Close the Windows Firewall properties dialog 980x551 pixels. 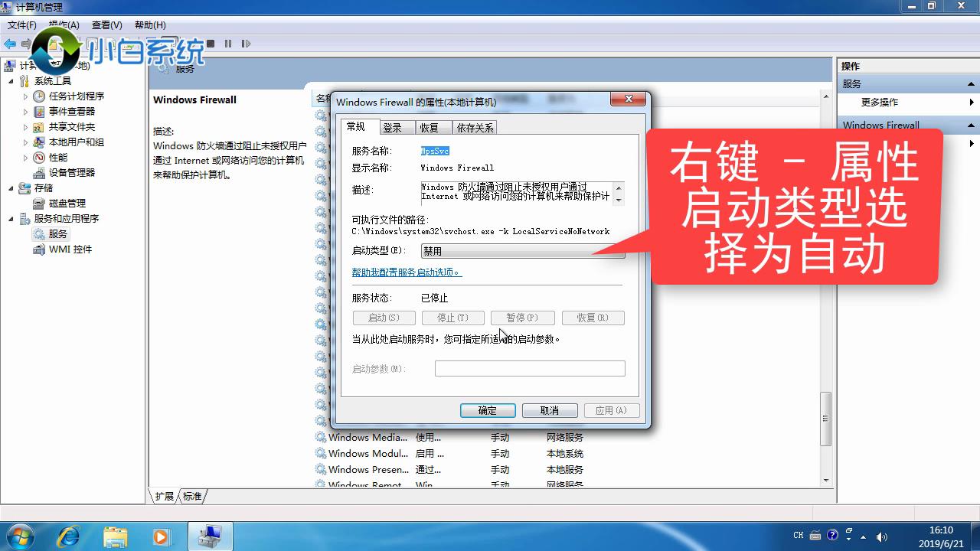coord(629,99)
